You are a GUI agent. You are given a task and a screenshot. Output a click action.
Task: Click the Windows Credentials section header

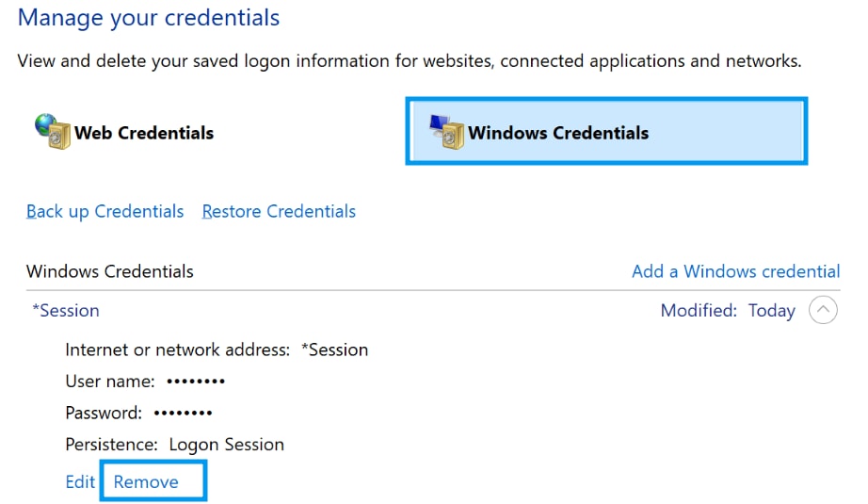109,271
